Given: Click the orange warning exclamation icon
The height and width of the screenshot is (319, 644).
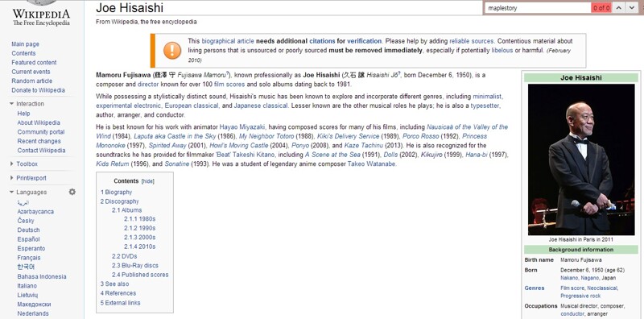Looking at the screenshot, I should pos(172,51).
